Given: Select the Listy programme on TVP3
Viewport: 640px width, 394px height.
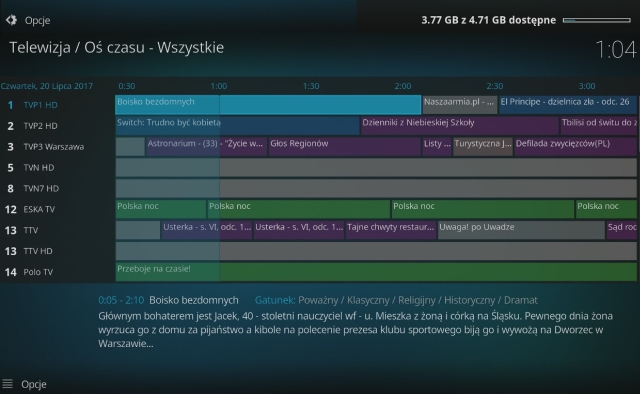Looking at the screenshot, I should [437, 147].
